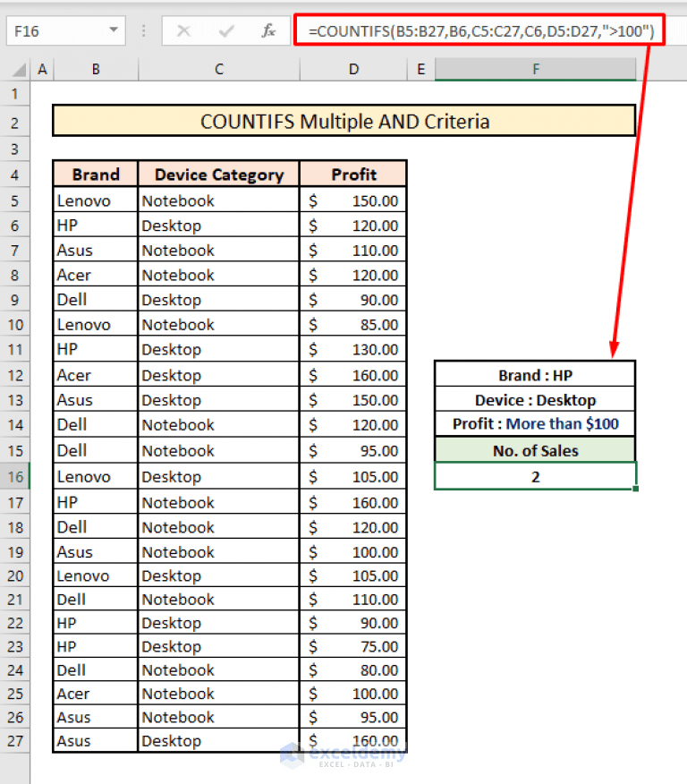Click the Device : Desktop criteria cell
The image size is (687, 784).
tap(535, 399)
